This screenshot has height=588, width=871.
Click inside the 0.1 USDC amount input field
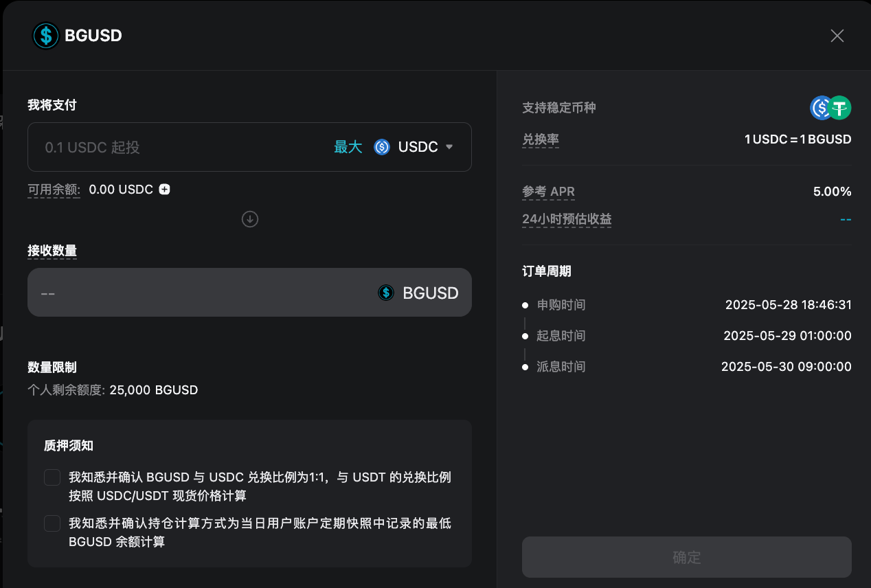coord(172,146)
